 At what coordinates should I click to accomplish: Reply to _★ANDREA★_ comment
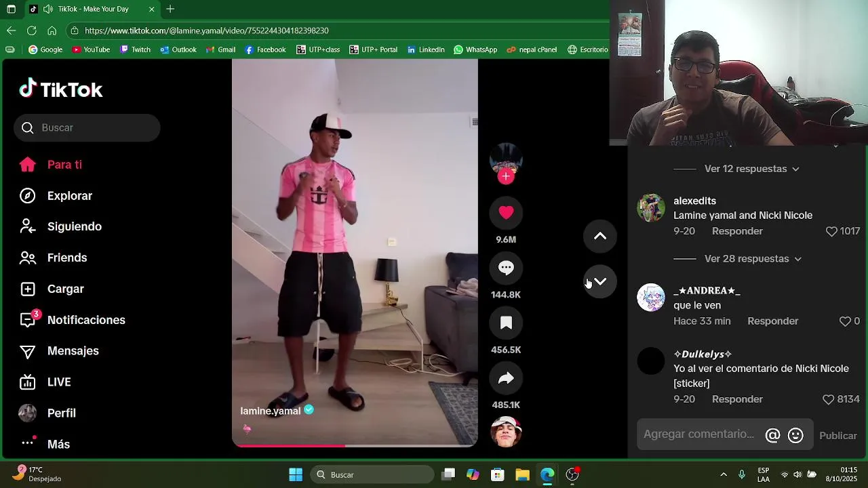[x=772, y=321]
